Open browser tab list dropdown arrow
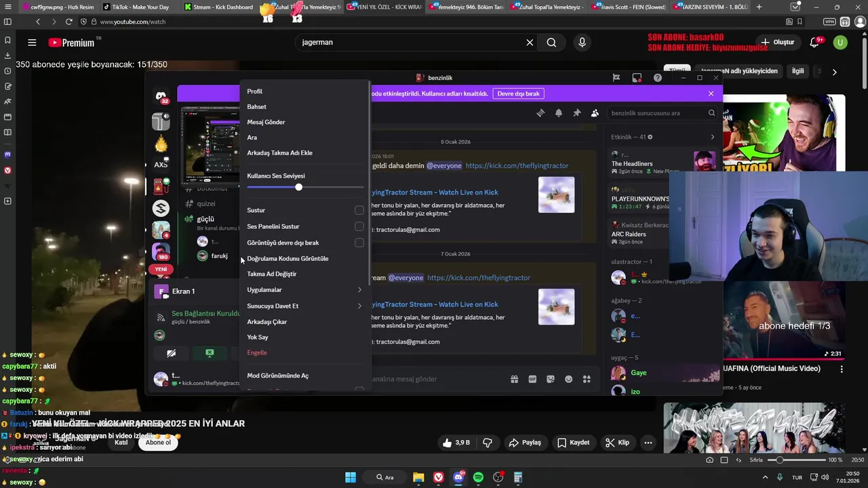 click(795, 7)
